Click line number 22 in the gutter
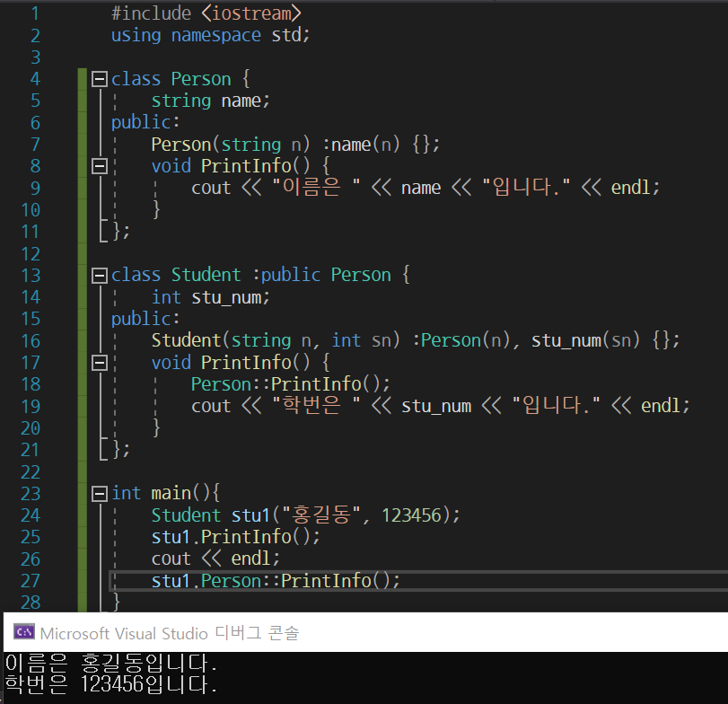 (31, 471)
